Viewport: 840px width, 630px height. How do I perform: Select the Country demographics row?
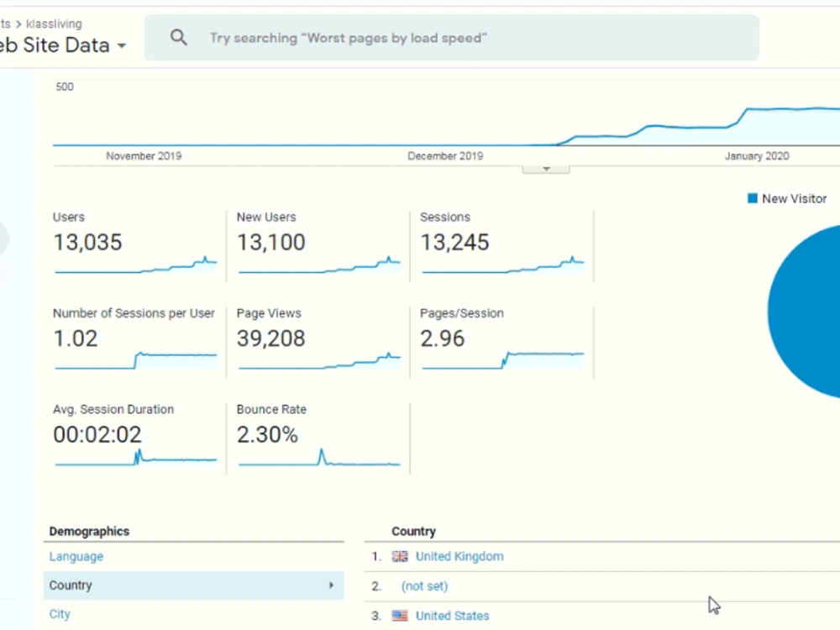(x=193, y=585)
